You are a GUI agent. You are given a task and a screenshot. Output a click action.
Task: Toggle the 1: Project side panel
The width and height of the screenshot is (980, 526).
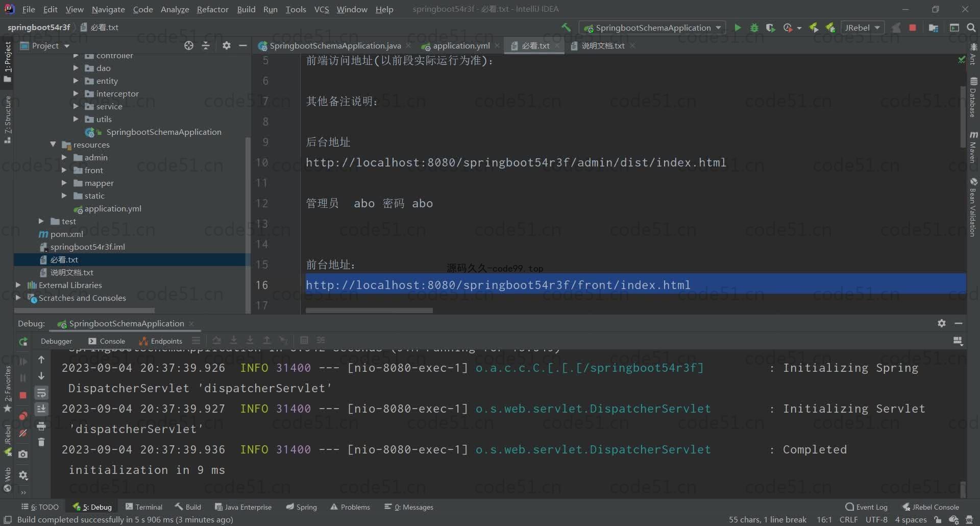[x=7, y=61]
